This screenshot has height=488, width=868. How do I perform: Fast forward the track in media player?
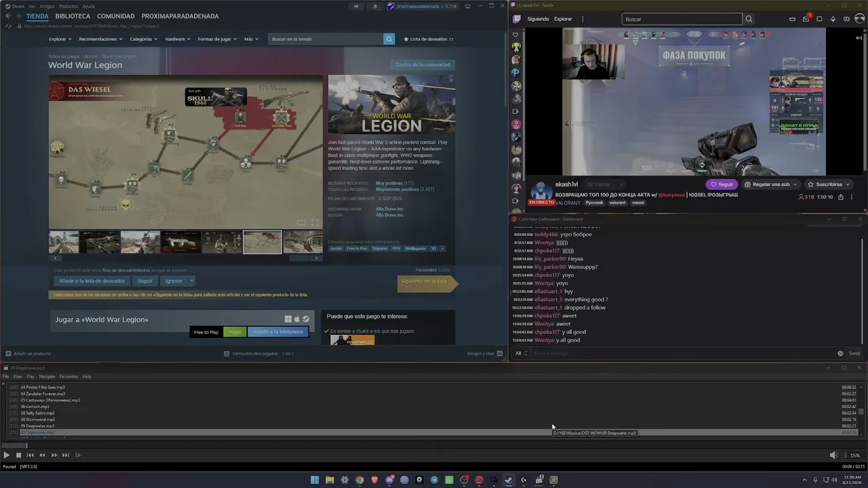pyautogui.click(x=54, y=455)
